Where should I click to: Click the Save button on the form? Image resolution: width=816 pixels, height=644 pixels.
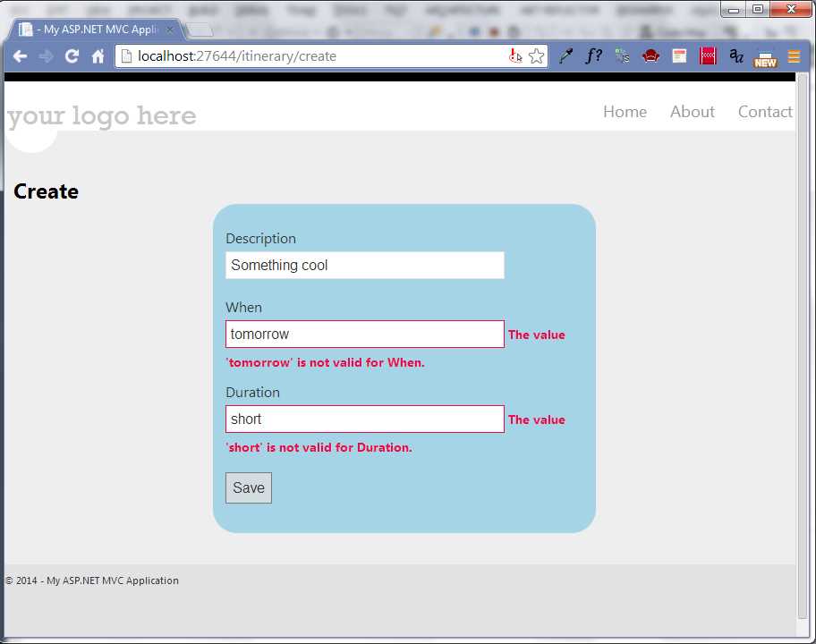click(x=248, y=487)
